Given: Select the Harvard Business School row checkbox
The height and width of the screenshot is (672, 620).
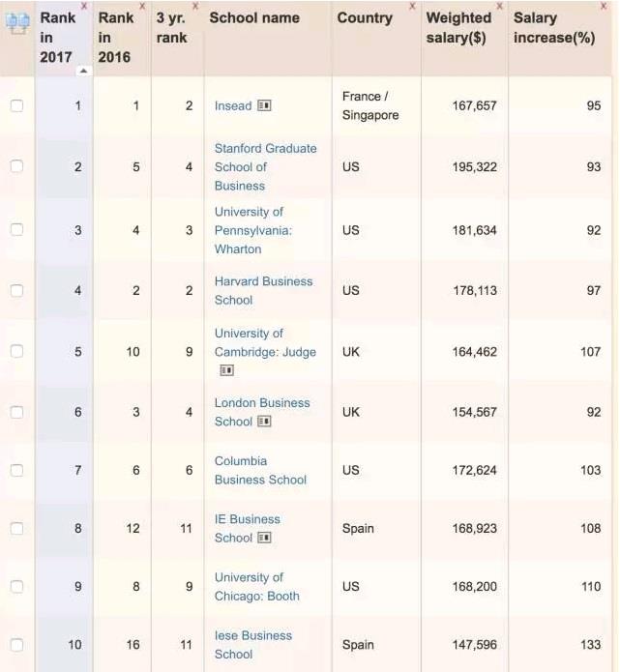Looking at the screenshot, I should [x=16, y=291].
